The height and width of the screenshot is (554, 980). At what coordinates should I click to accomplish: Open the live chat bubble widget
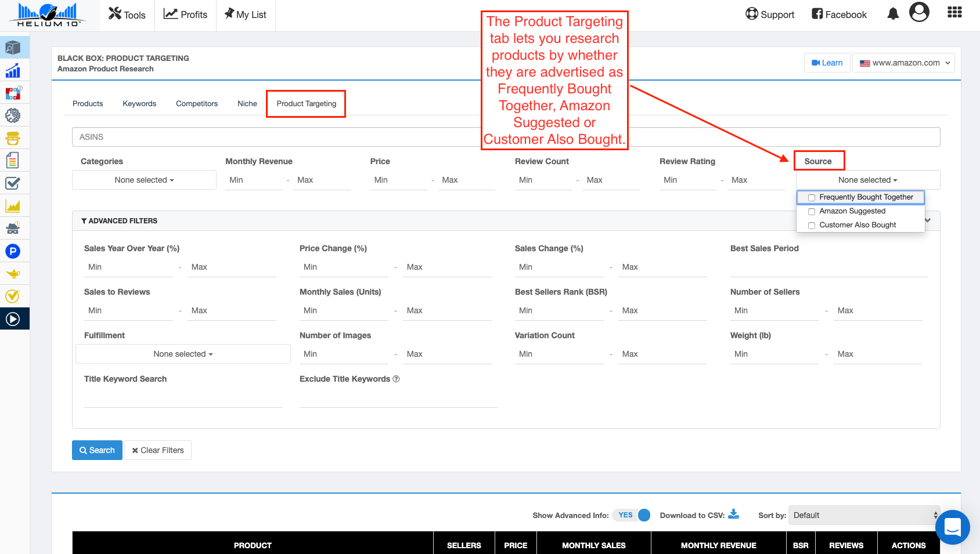point(952,527)
